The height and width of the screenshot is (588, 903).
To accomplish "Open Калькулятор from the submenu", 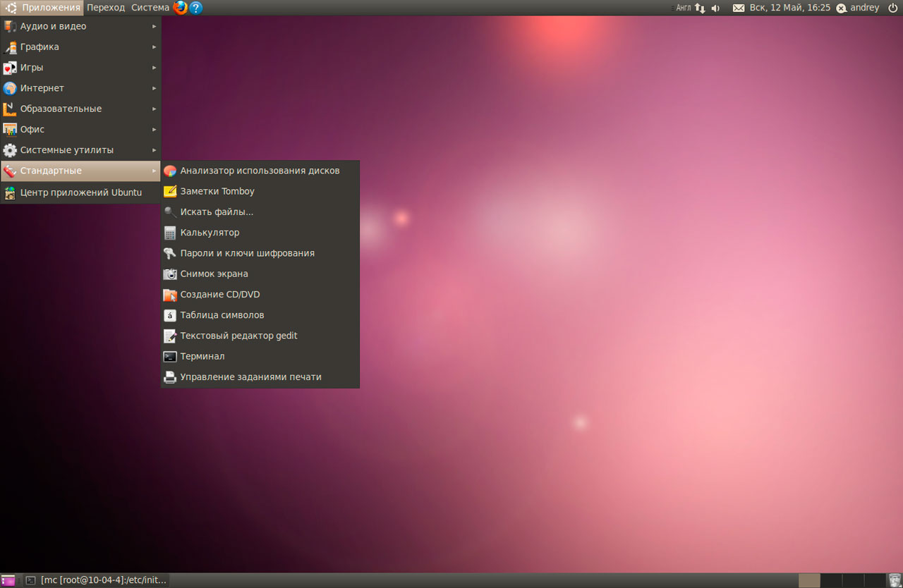I will 210,233.
